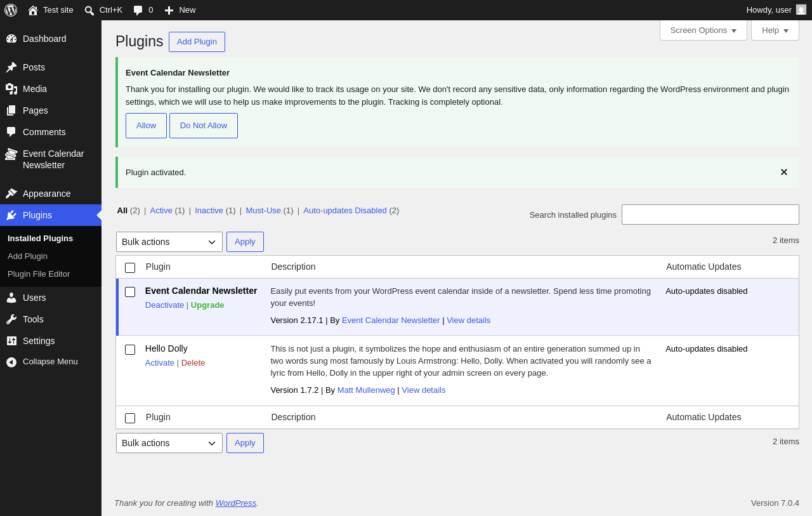The height and width of the screenshot is (516, 812).
Task: Click the Posts pushpin icon
Action: [x=11, y=67]
